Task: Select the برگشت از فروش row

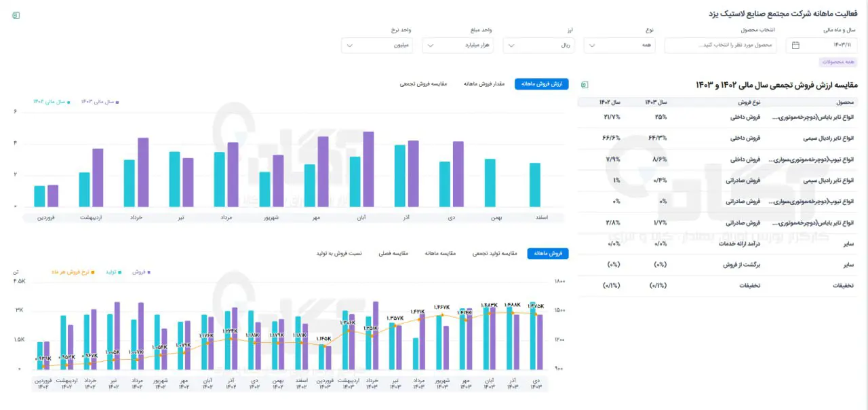Action: (718, 265)
